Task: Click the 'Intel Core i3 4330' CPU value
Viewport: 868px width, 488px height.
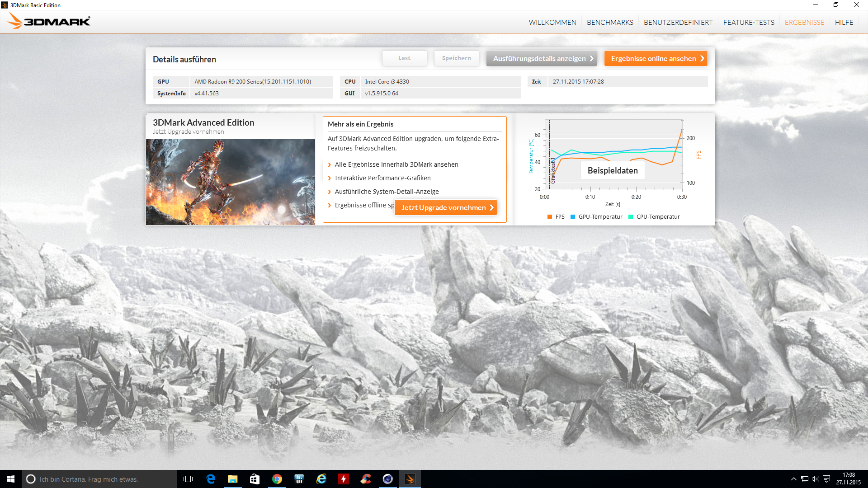Action: click(387, 82)
